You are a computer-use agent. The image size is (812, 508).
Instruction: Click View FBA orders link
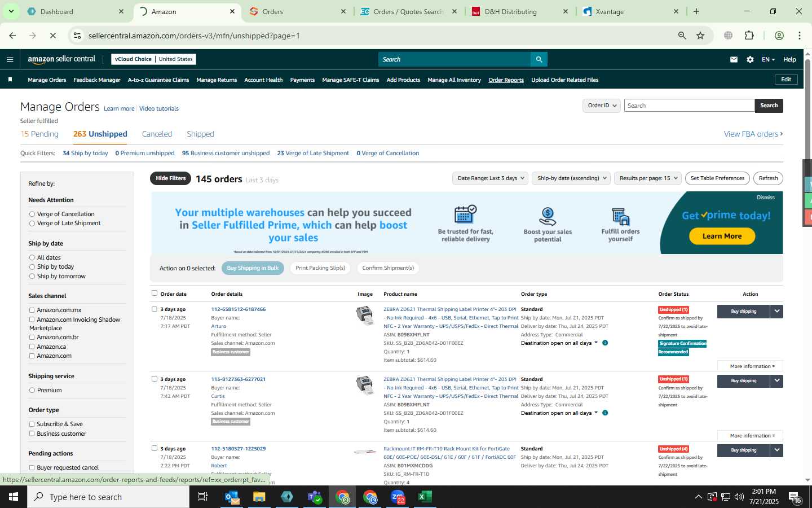[x=753, y=134]
